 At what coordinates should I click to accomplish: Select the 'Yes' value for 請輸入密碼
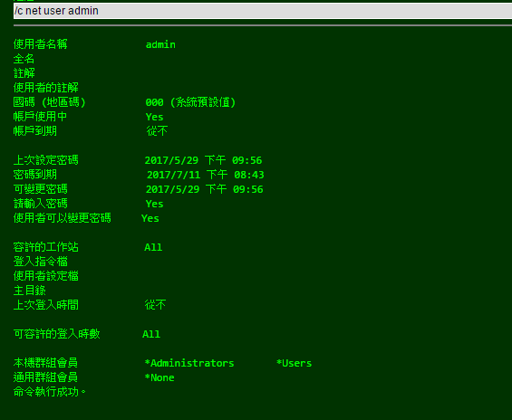(x=154, y=204)
